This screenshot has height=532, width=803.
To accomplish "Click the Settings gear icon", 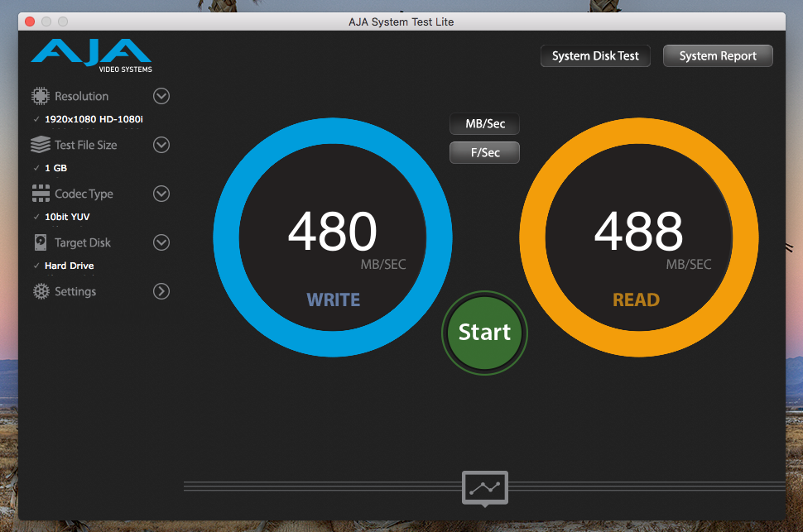I will point(41,291).
